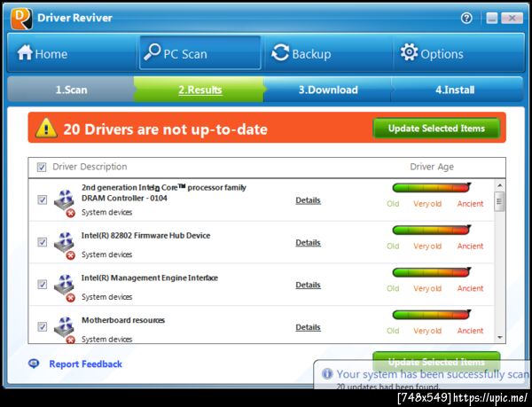Click Update Selected Items in orange banner

[x=436, y=129]
